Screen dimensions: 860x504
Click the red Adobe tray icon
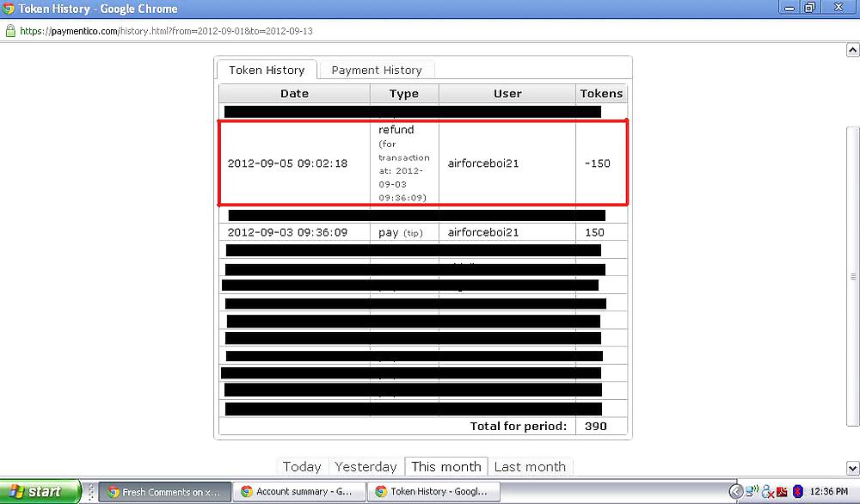(x=781, y=492)
